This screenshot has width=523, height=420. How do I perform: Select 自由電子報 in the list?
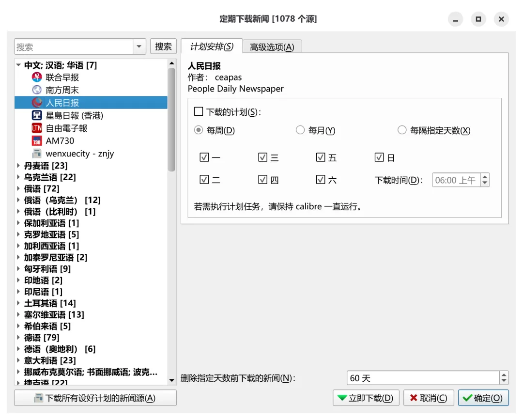(91, 128)
